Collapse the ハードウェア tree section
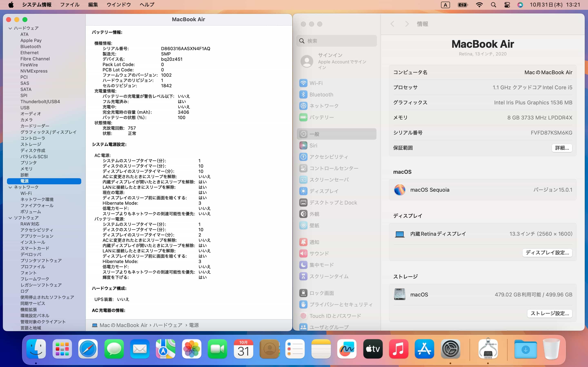This screenshot has height=367, width=588. coord(10,28)
